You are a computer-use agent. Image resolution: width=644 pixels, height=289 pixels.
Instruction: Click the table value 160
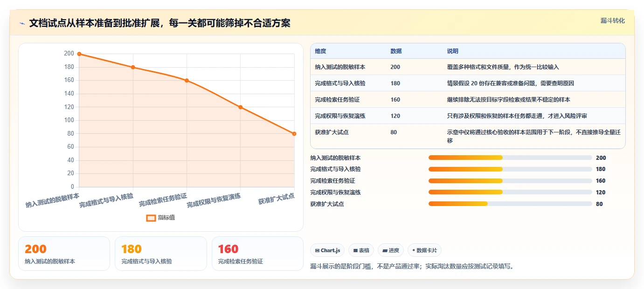[x=395, y=100]
